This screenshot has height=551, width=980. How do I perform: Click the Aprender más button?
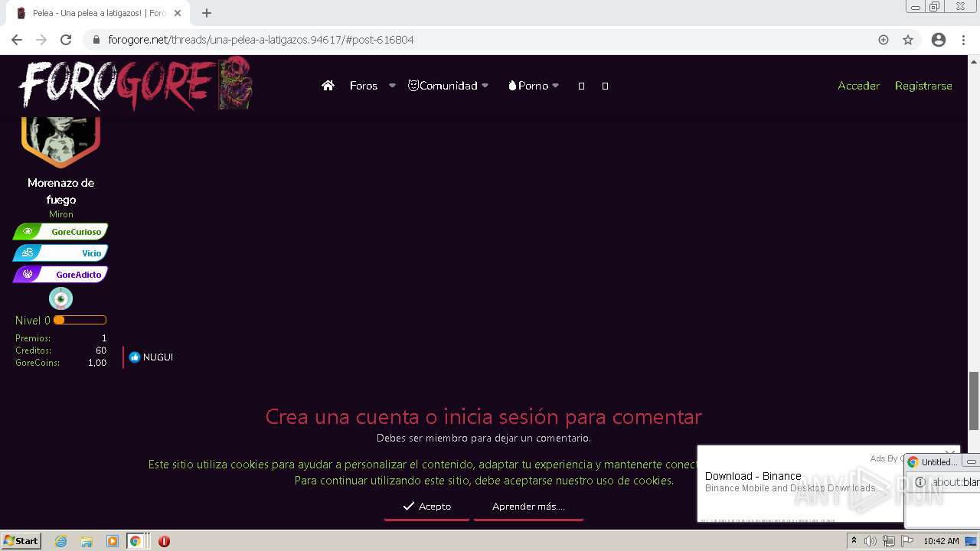coord(528,507)
